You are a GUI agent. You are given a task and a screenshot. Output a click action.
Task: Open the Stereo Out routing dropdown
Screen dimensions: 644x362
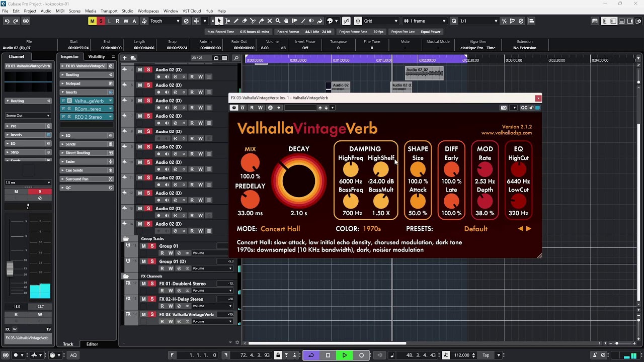coord(28,116)
